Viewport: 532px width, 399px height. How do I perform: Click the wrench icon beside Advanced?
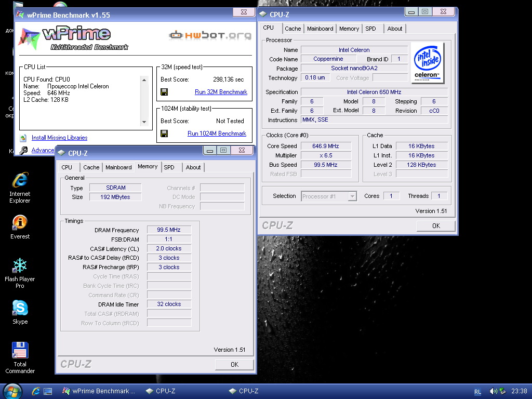pyautogui.click(x=23, y=150)
